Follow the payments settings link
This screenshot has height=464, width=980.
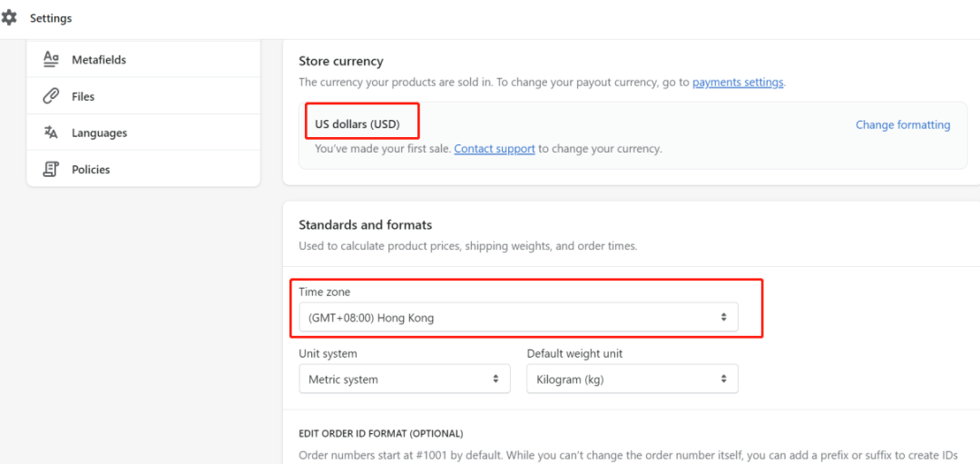pyautogui.click(x=737, y=82)
